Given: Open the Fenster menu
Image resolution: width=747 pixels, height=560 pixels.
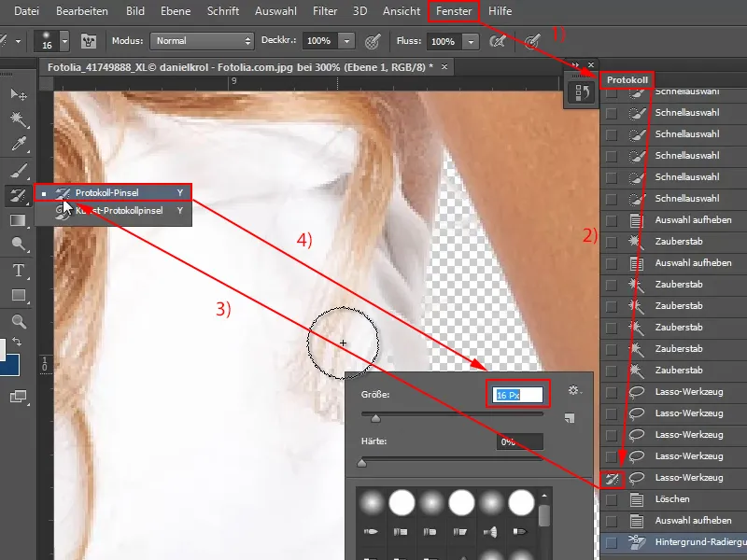Looking at the screenshot, I should pyautogui.click(x=453, y=11).
